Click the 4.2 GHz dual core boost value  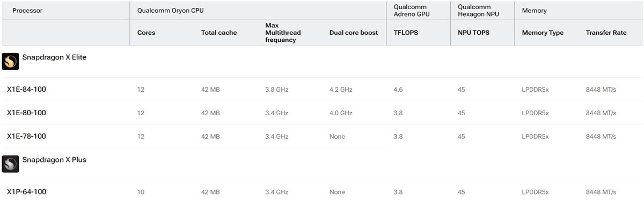341,90
